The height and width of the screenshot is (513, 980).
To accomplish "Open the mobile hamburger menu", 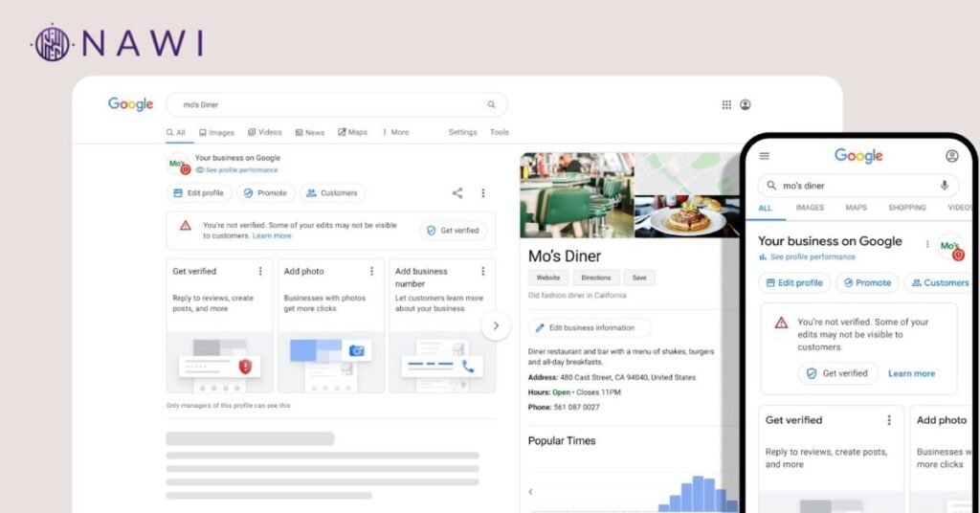I will click(765, 156).
